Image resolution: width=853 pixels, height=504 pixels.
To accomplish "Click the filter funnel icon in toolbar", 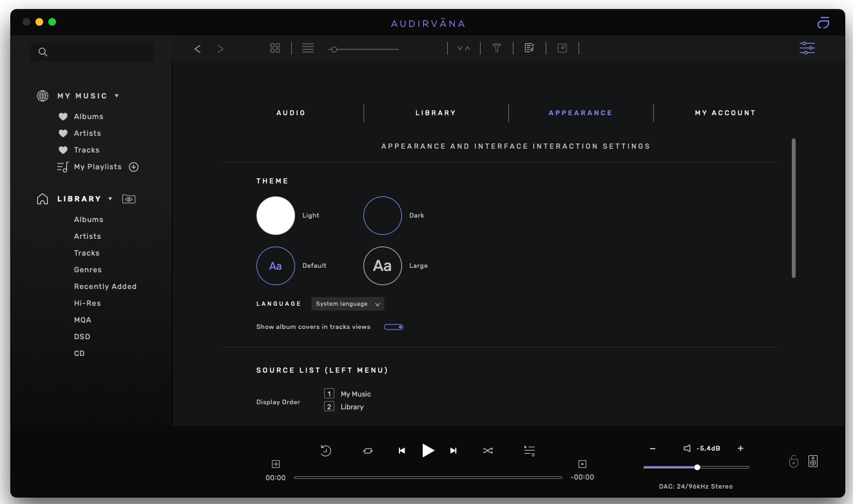I will tap(497, 48).
